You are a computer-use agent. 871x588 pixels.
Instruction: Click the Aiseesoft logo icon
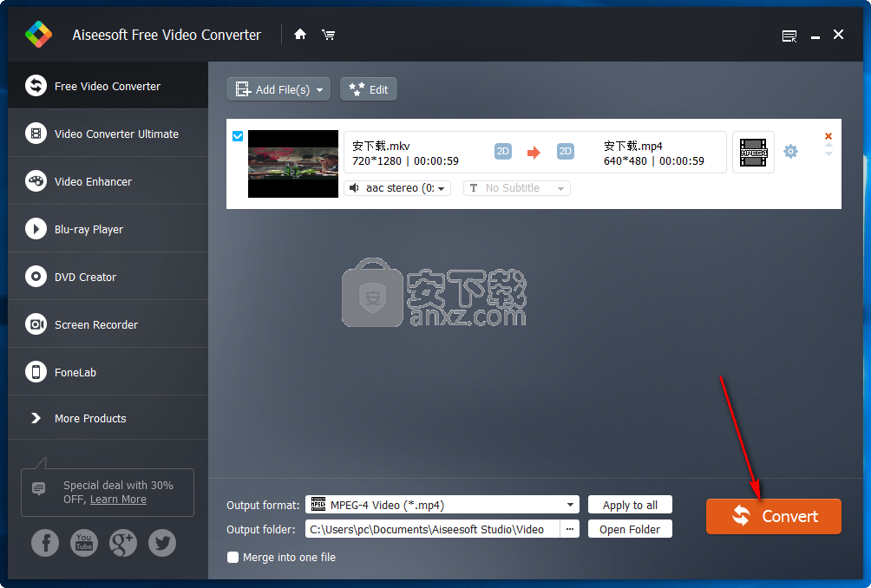(38, 35)
